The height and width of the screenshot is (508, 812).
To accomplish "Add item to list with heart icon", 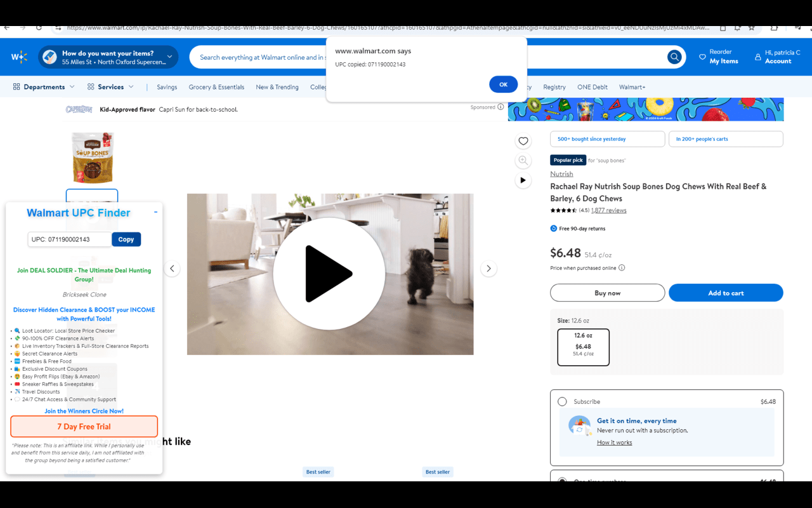I will [x=523, y=141].
